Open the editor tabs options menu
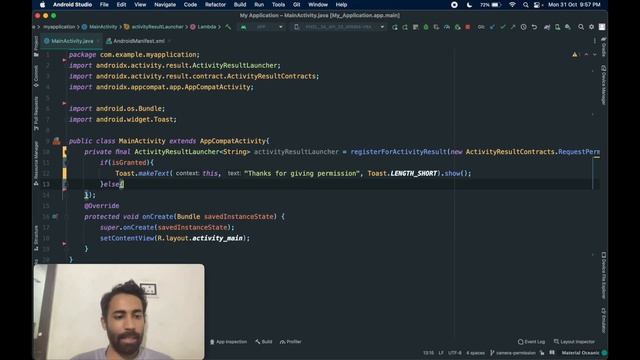The width and height of the screenshot is (640, 360). point(595,41)
